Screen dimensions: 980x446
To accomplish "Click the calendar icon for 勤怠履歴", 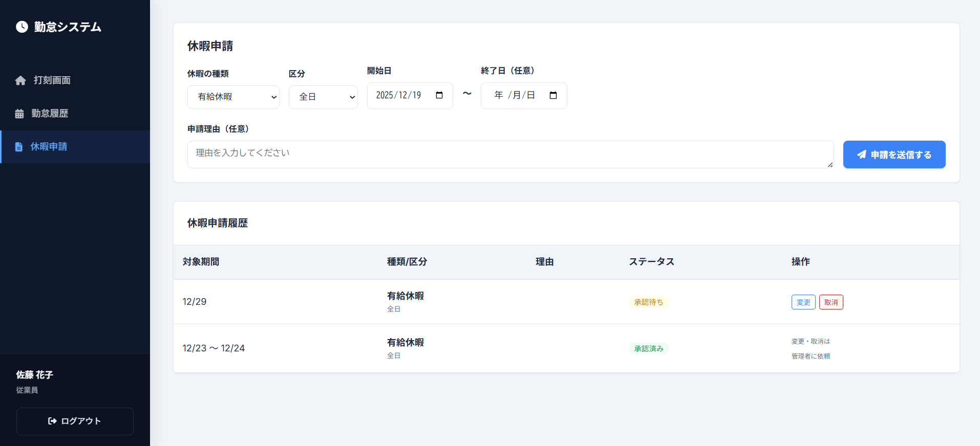I will pos(19,114).
